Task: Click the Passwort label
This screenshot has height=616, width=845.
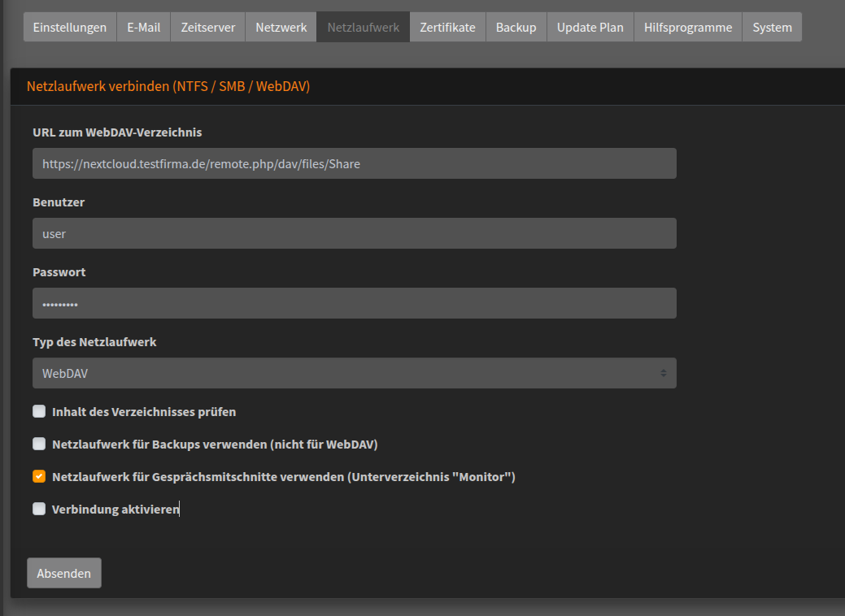Action: [x=59, y=272]
